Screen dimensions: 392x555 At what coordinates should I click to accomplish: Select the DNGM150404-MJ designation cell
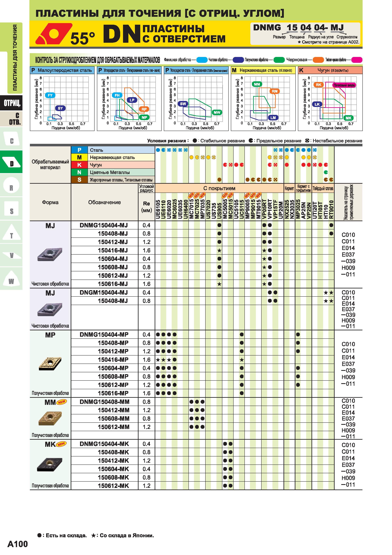(x=105, y=293)
